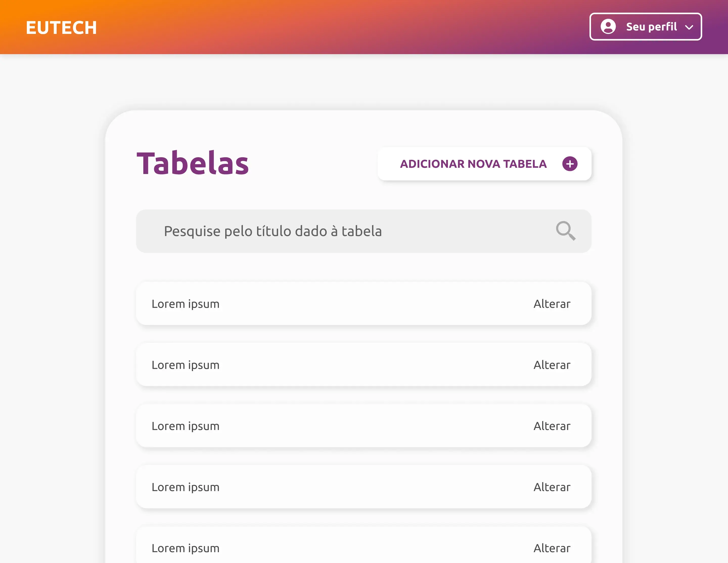Open the third Lorem ipsum table entry
Screen dimensions: 728x563
tap(185, 426)
